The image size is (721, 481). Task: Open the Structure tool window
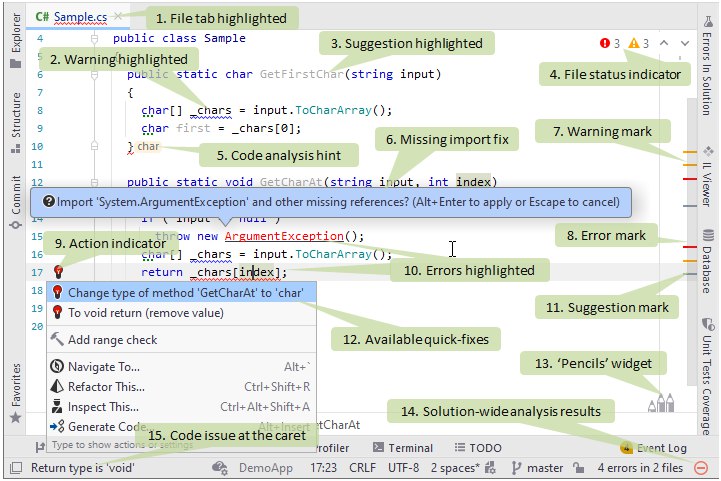click(16, 122)
